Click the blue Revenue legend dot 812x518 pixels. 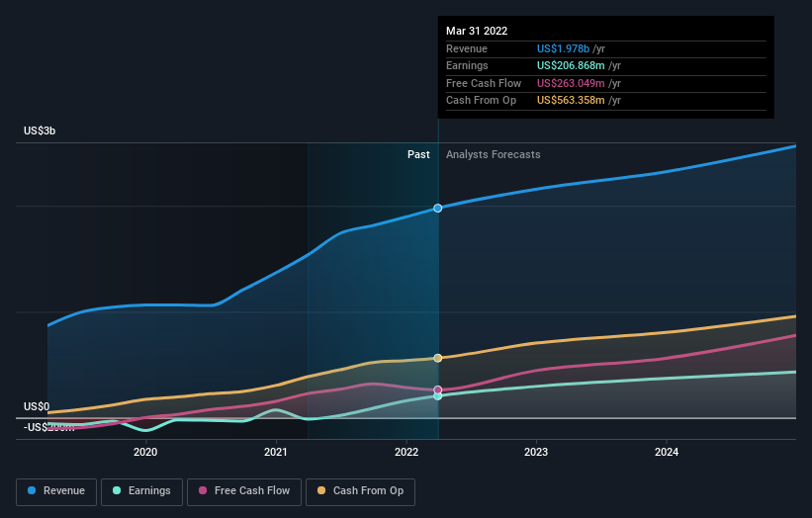tap(32, 490)
